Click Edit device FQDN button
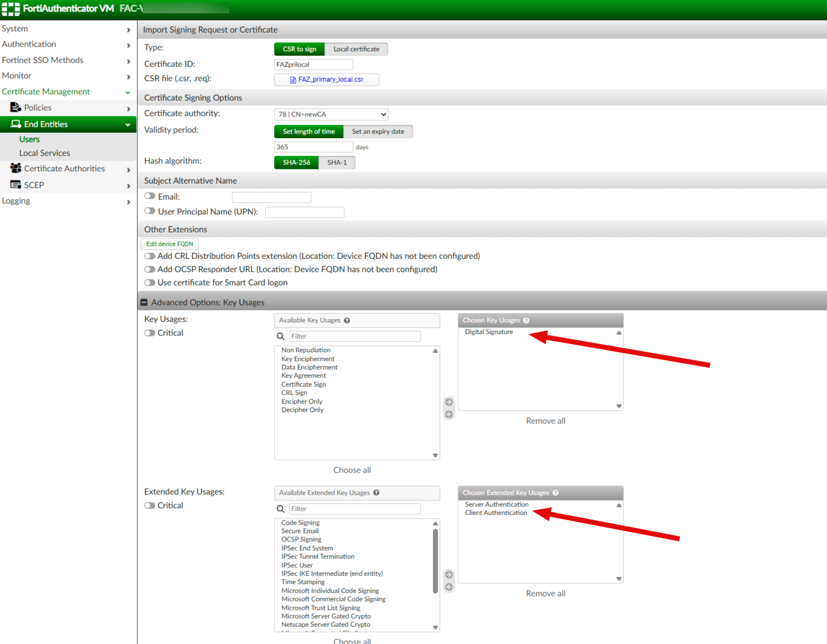Viewport: 827px width, 644px height. coord(170,244)
